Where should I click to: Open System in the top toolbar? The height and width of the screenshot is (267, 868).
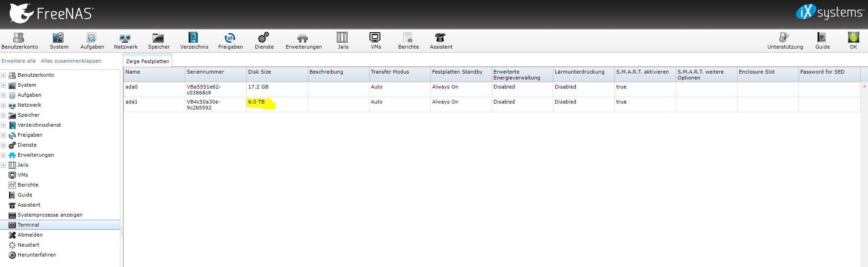pyautogui.click(x=59, y=41)
